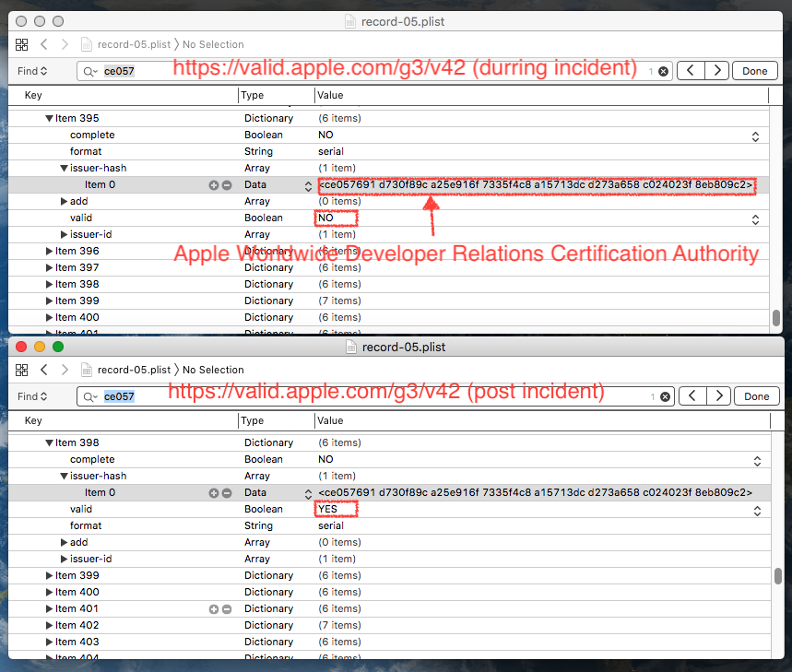
Task: Close the bottom record-05.plist window
Action: coord(21,347)
